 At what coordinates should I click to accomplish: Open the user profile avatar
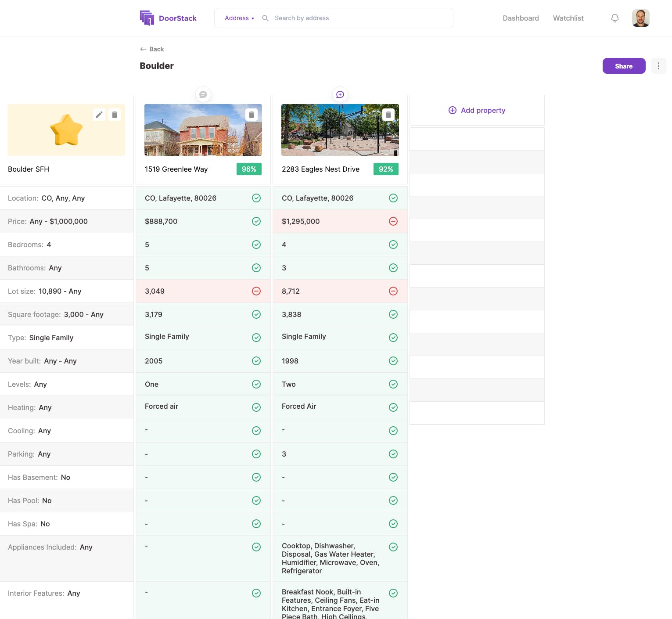click(x=640, y=18)
